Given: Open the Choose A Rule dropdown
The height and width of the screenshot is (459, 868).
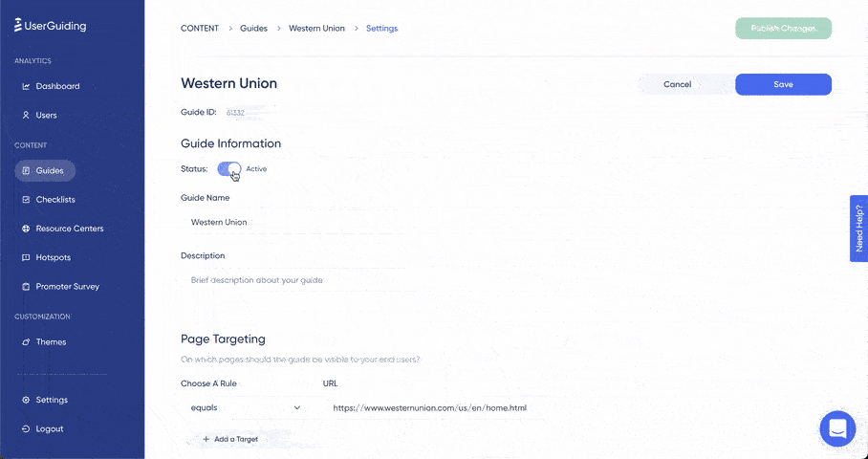Looking at the screenshot, I should (x=246, y=407).
